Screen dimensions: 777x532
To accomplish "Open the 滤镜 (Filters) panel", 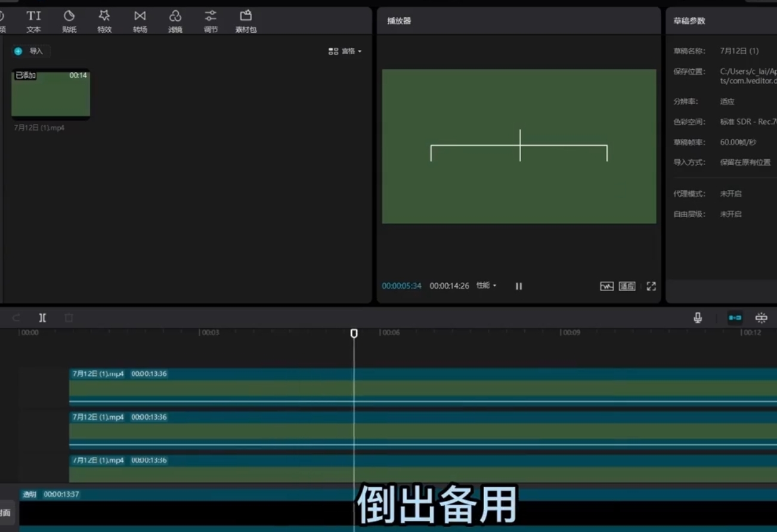I will pyautogui.click(x=175, y=21).
